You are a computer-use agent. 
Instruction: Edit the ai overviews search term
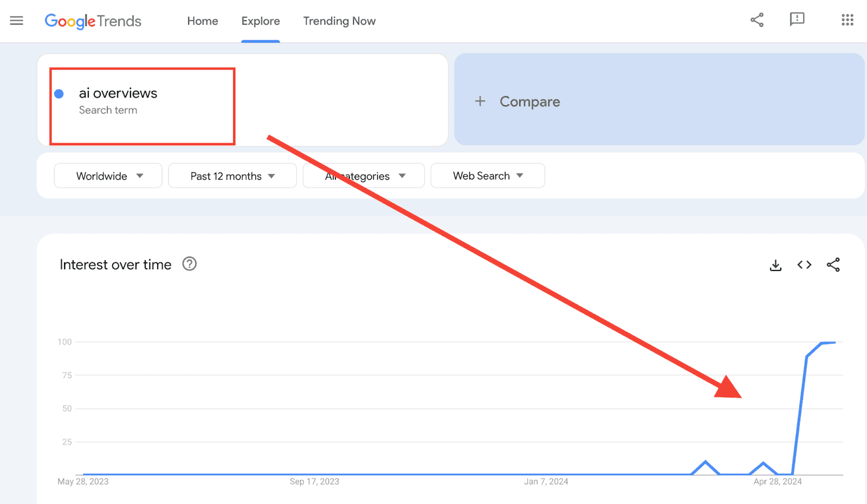tap(242, 100)
